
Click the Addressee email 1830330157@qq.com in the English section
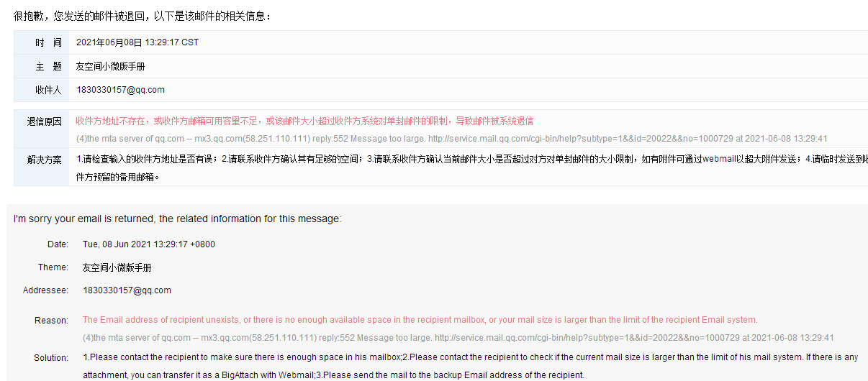coord(127,290)
